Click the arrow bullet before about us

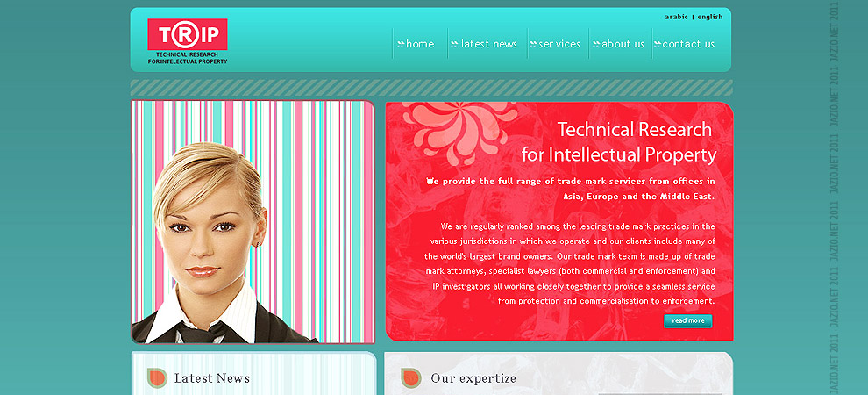(x=596, y=44)
